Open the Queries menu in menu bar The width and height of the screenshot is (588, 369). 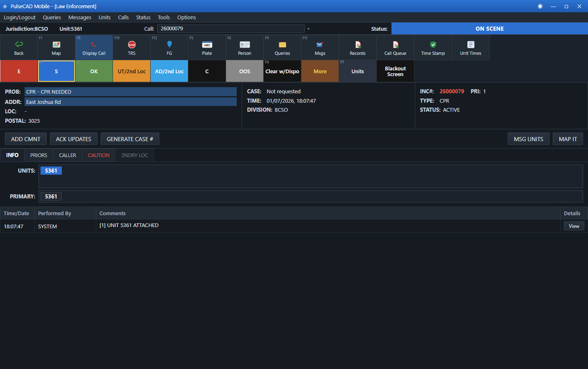[x=52, y=17]
